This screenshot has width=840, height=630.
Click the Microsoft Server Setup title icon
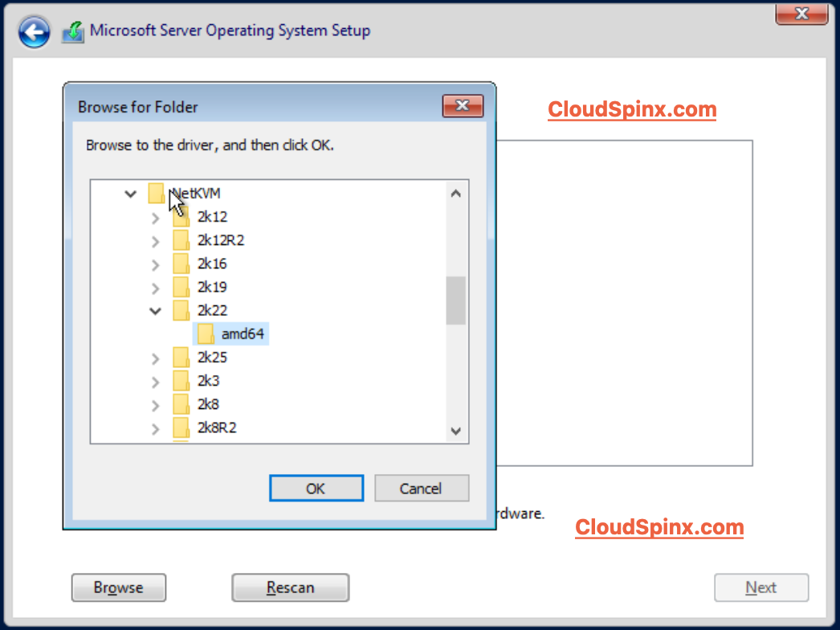click(x=73, y=32)
